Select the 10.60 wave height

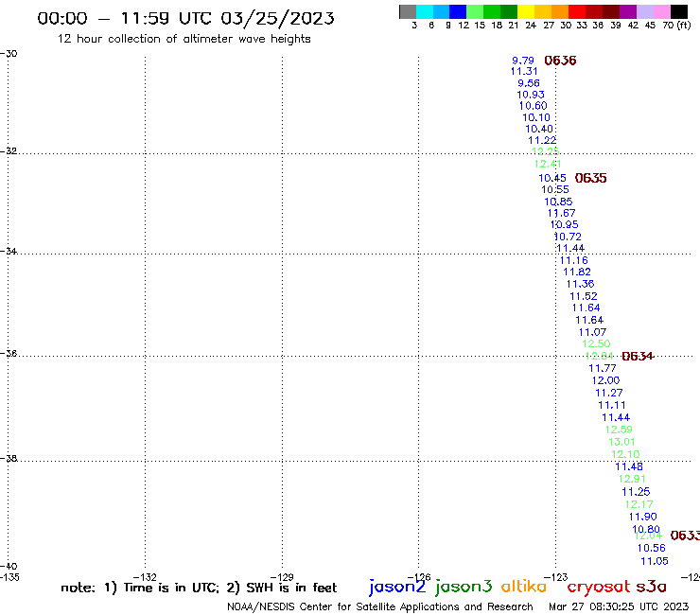[533, 106]
